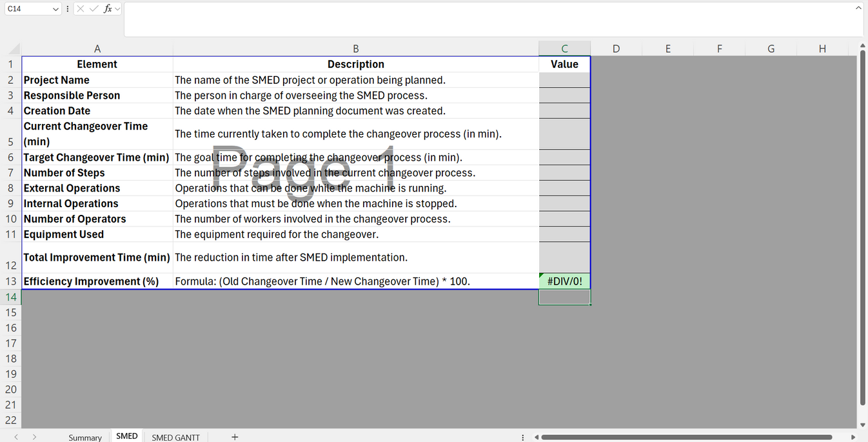Click the next-sheet navigation arrow
This screenshot has width=868, height=442.
point(34,437)
